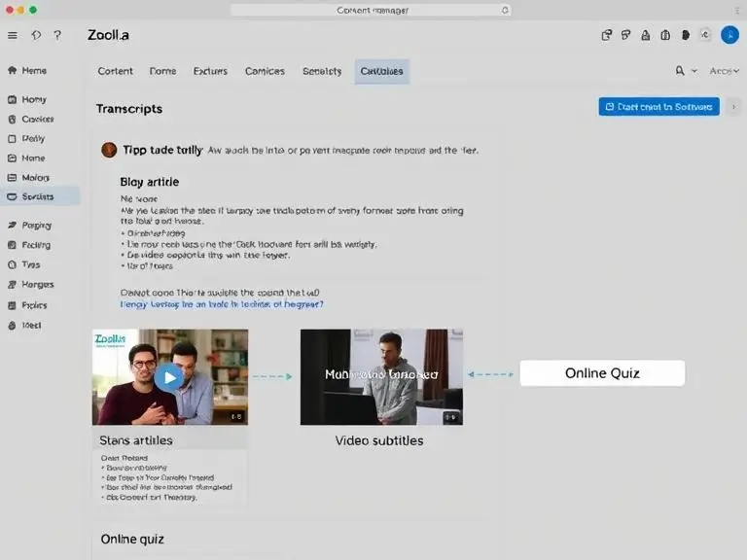747x560 pixels.
Task: Click the Blog artirle heading
Action: point(150,182)
